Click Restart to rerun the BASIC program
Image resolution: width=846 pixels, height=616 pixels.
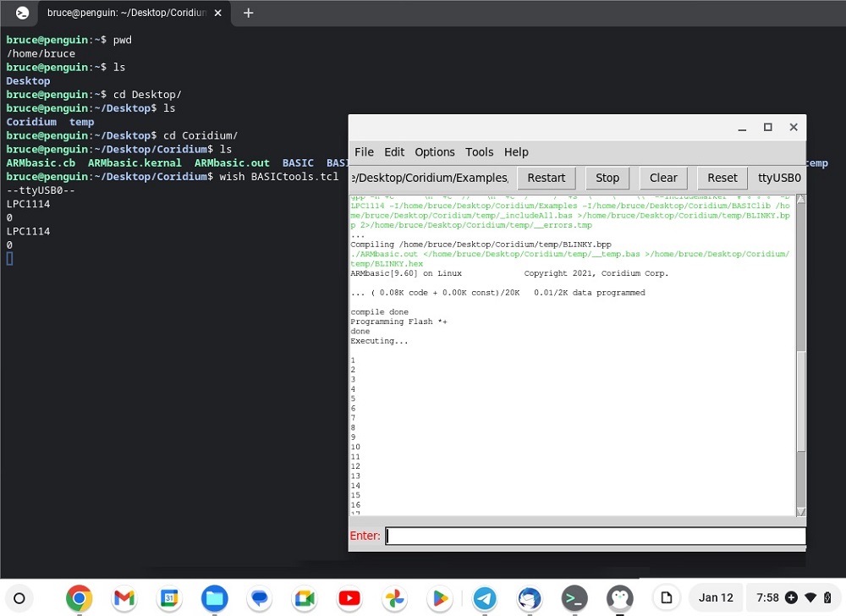pyautogui.click(x=546, y=178)
